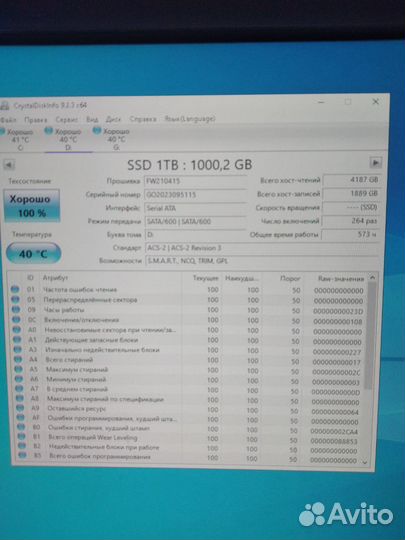
Task: Select the Частота ошибок чтения attribute
Action: [x=80, y=290]
